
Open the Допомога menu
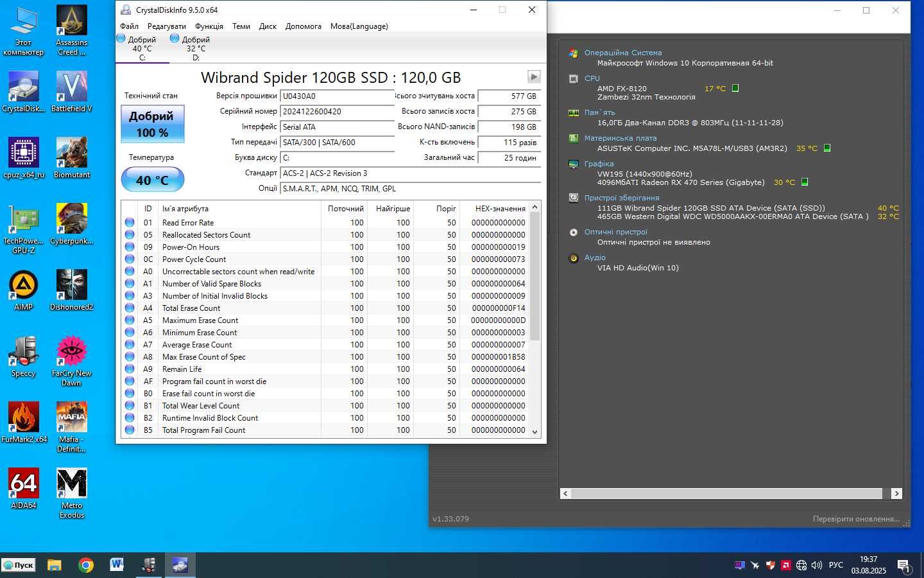coord(304,26)
